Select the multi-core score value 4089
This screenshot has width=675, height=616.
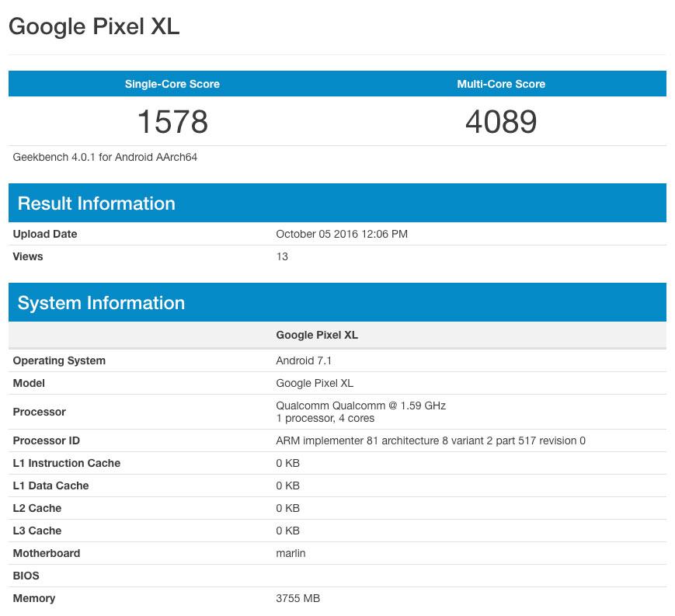point(501,121)
